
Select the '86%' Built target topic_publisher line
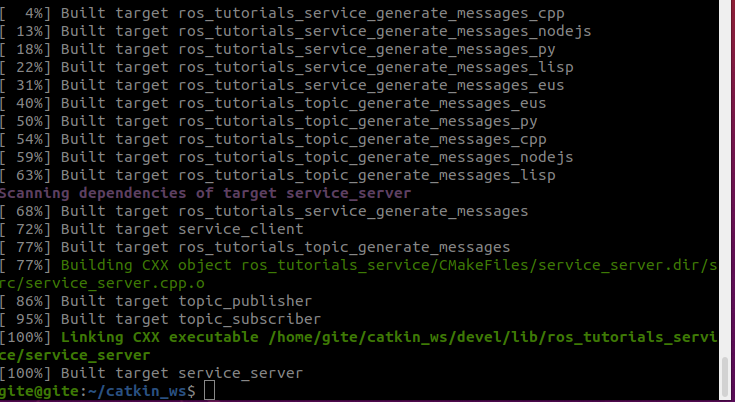coord(156,301)
